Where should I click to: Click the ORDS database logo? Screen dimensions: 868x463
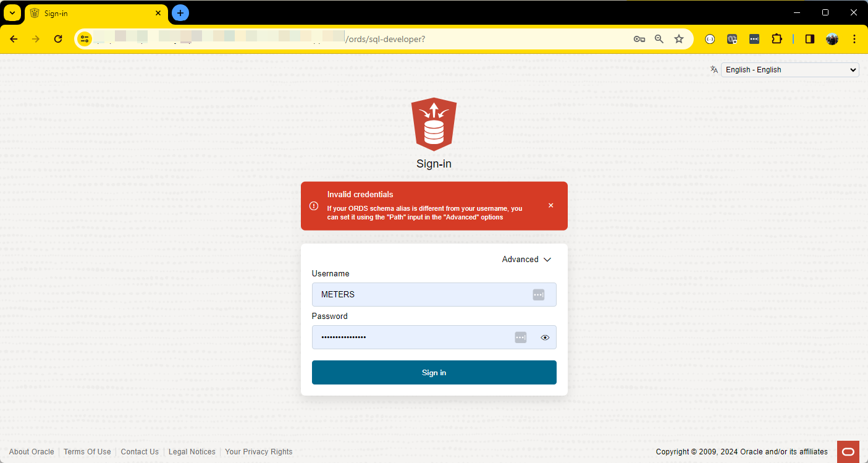pyautogui.click(x=434, y=124)
